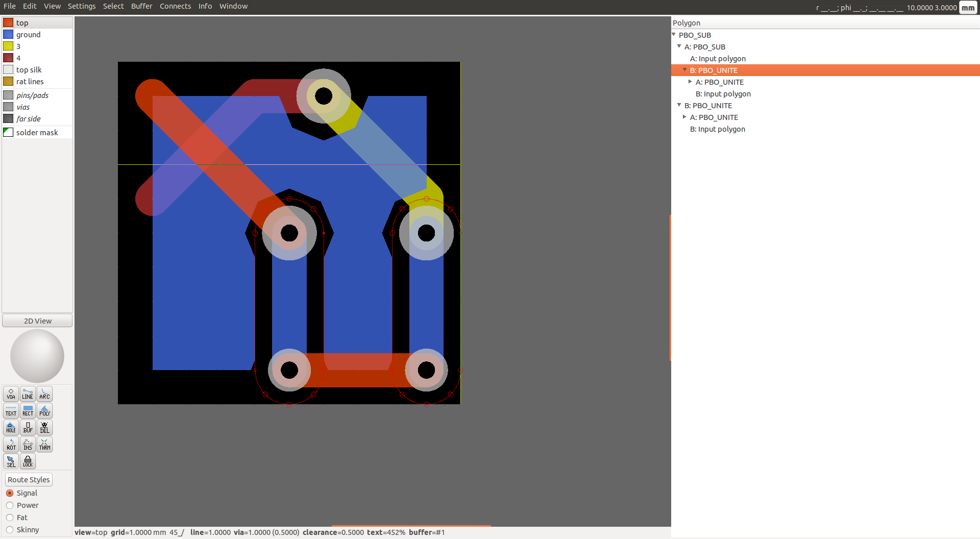Click the via=1.0000 (0.5000) status entry
The height and width of the screenshot is (539, 980).
click(x=266, y=532)
